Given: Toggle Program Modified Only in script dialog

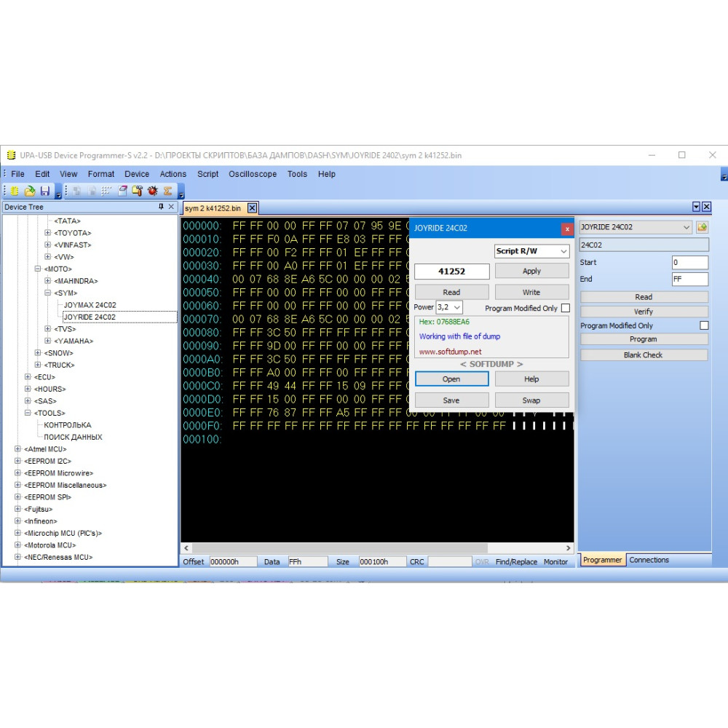Looking at the screenshot, I should point(566,308).
